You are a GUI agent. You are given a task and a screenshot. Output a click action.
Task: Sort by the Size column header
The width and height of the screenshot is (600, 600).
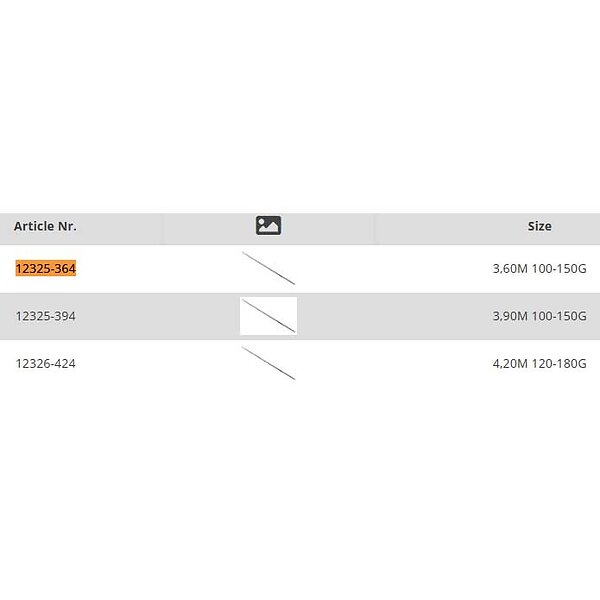pyautogui.click(x=539, y=226)
